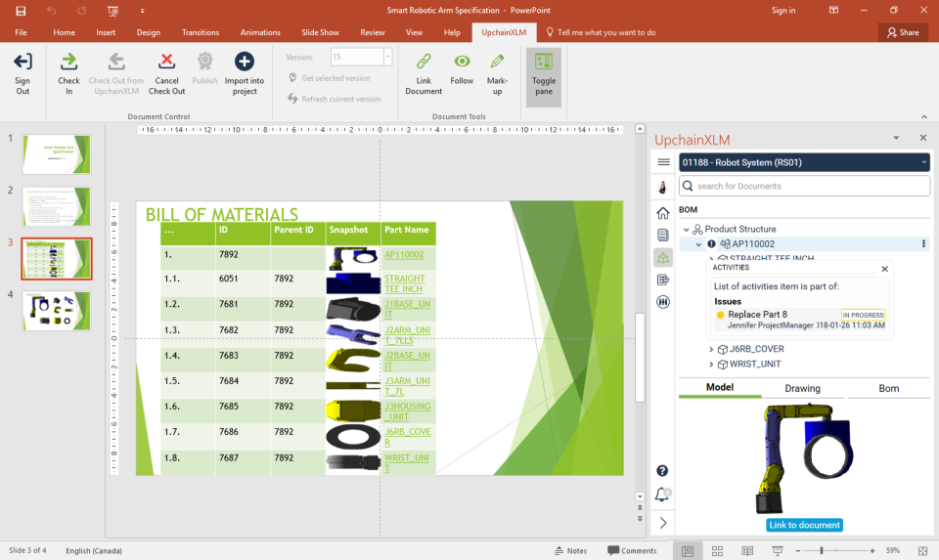Screen dimensions: 939x560
Task: Collapse the Product Structure tree node
Action: click(687, 230)
